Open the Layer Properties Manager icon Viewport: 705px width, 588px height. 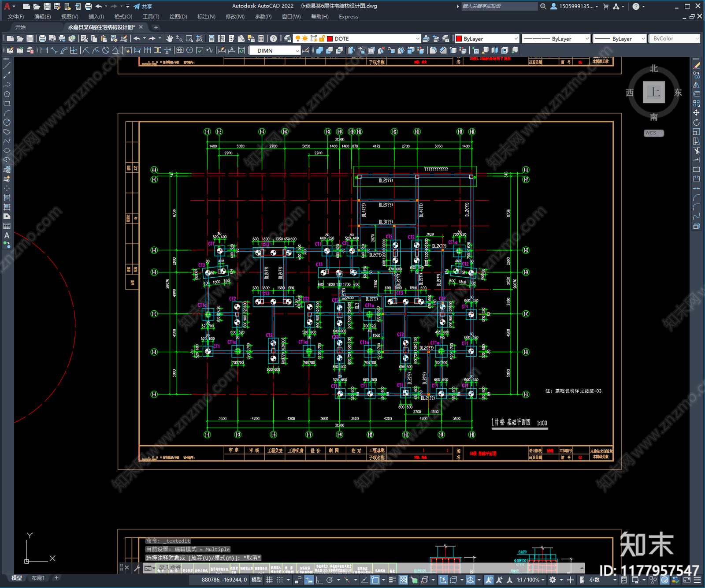click(287, 39)
